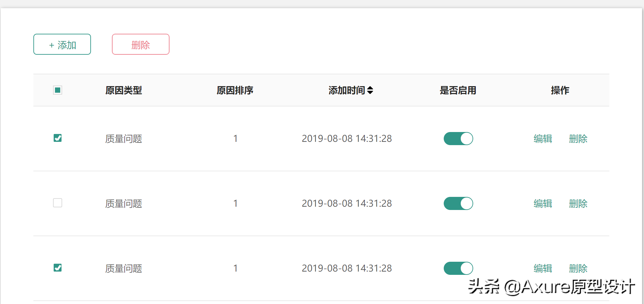Click sort value 1 in the third row
This screenshot has width=644, height=304.
(x=235, y=268)
